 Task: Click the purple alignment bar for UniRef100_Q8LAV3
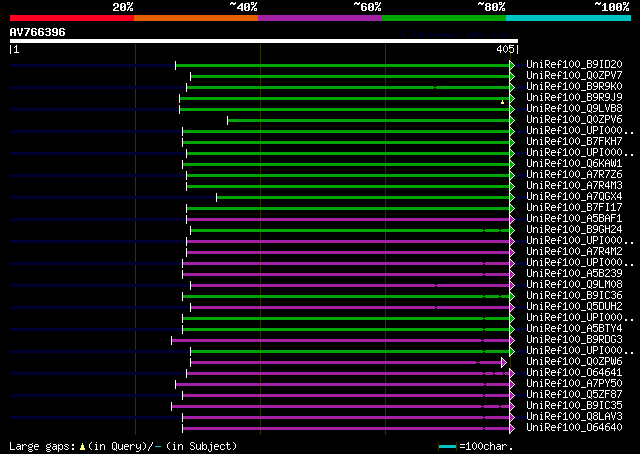pos(346,418)
